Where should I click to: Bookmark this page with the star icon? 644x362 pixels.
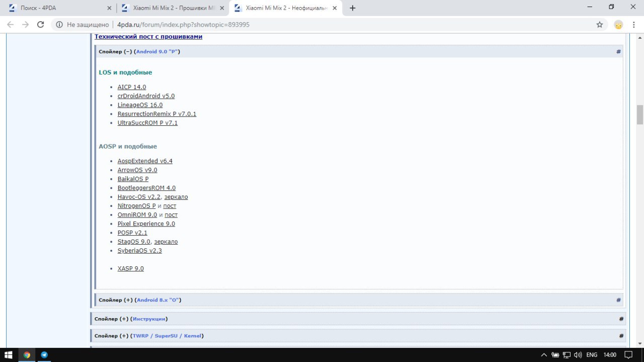599,25
